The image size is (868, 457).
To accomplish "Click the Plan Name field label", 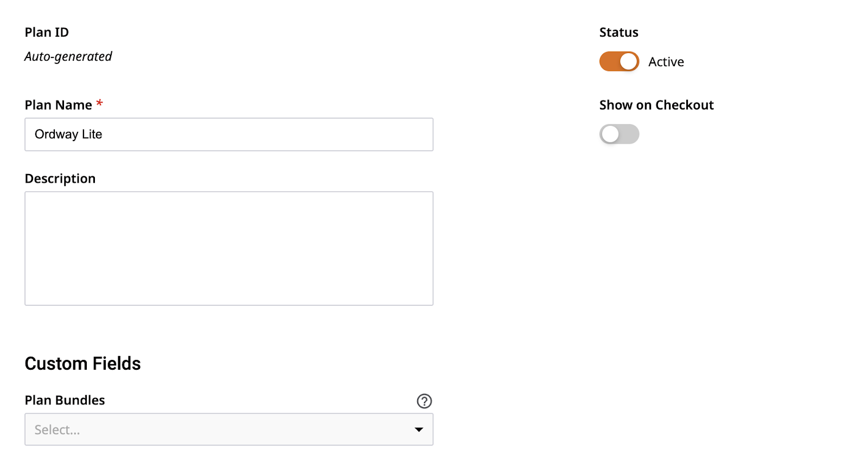I will (x=59, y=105).
